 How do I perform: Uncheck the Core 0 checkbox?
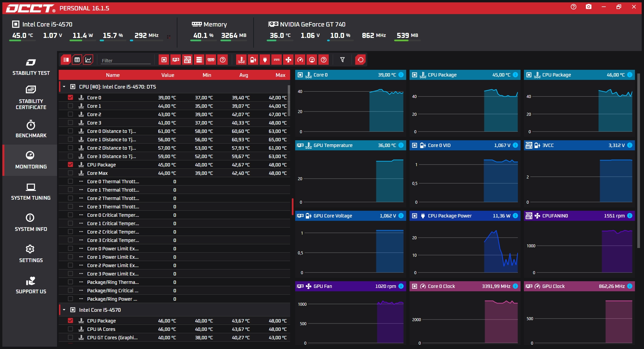point(70,98)
